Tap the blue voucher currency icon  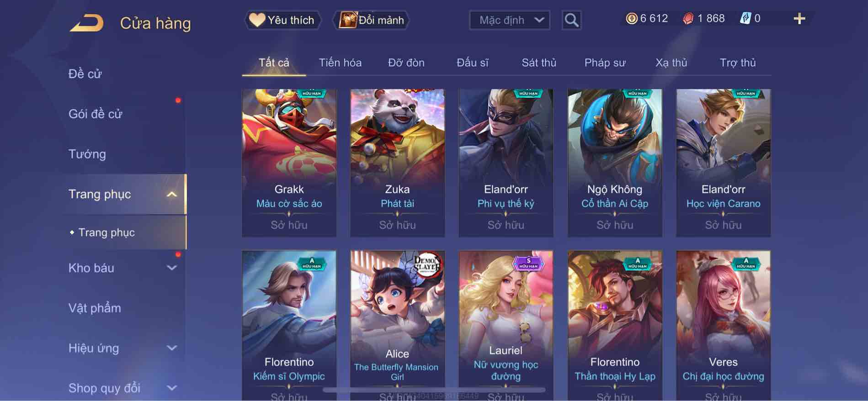coord(745,18)
